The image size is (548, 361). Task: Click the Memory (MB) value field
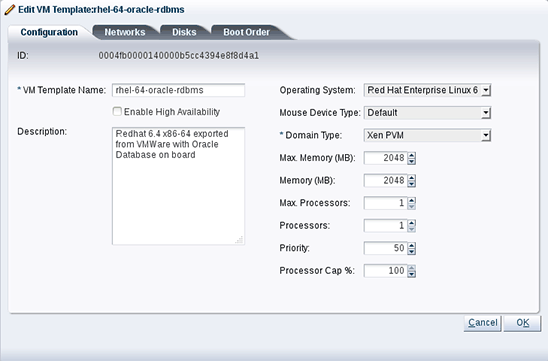click(x=385, y=180)
